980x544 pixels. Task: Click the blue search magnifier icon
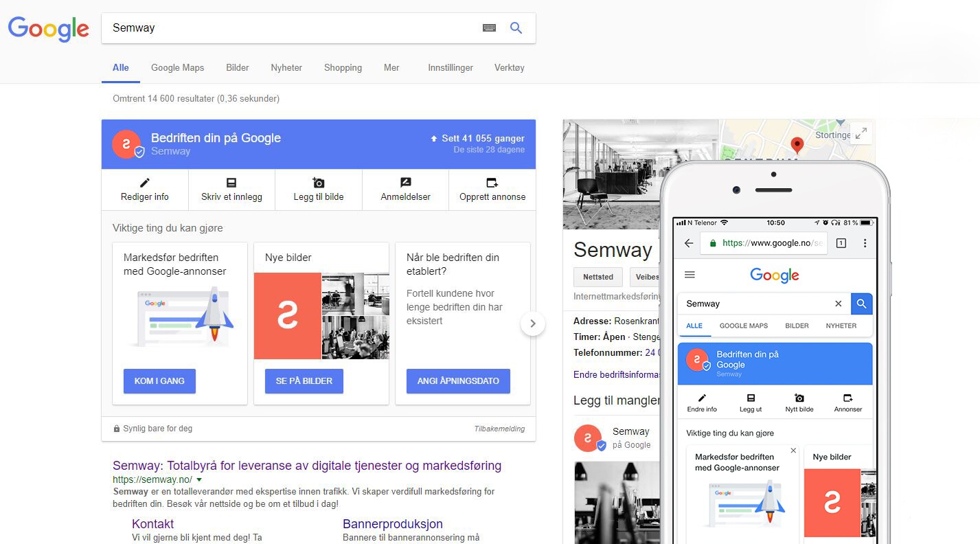516,27
